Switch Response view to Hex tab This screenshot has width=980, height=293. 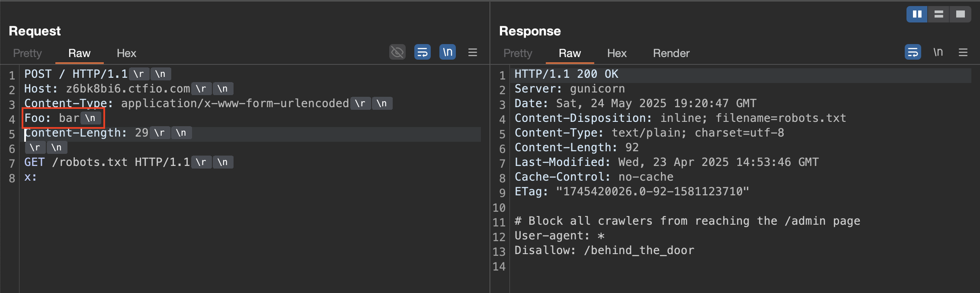click(617, 53)
